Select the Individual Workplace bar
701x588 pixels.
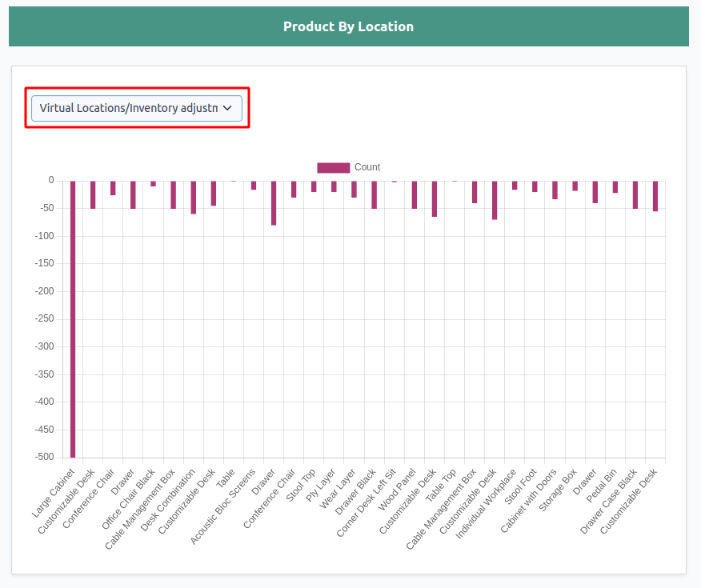point(515,185)
